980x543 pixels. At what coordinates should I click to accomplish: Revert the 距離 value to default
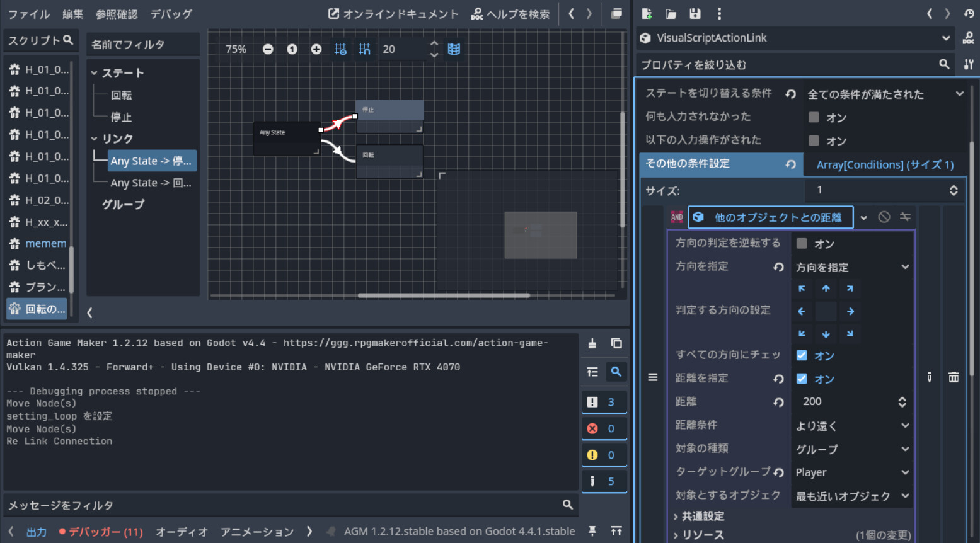click(778, 402)
